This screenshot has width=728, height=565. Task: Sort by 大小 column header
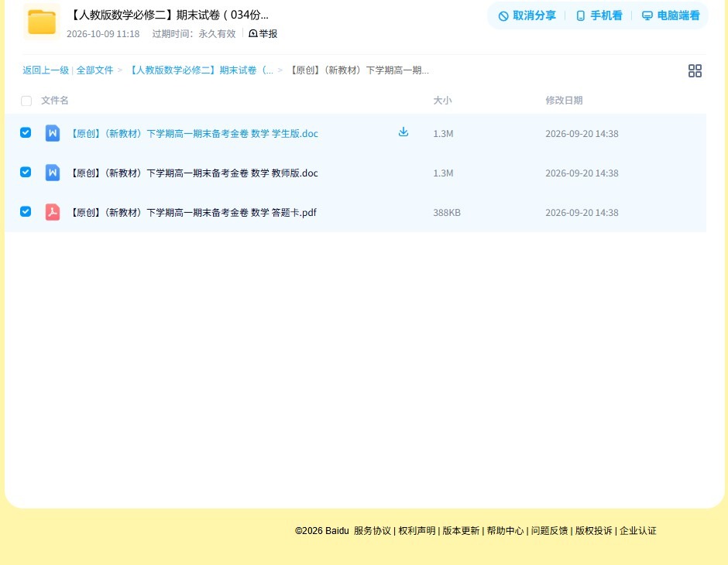point(442,100)
